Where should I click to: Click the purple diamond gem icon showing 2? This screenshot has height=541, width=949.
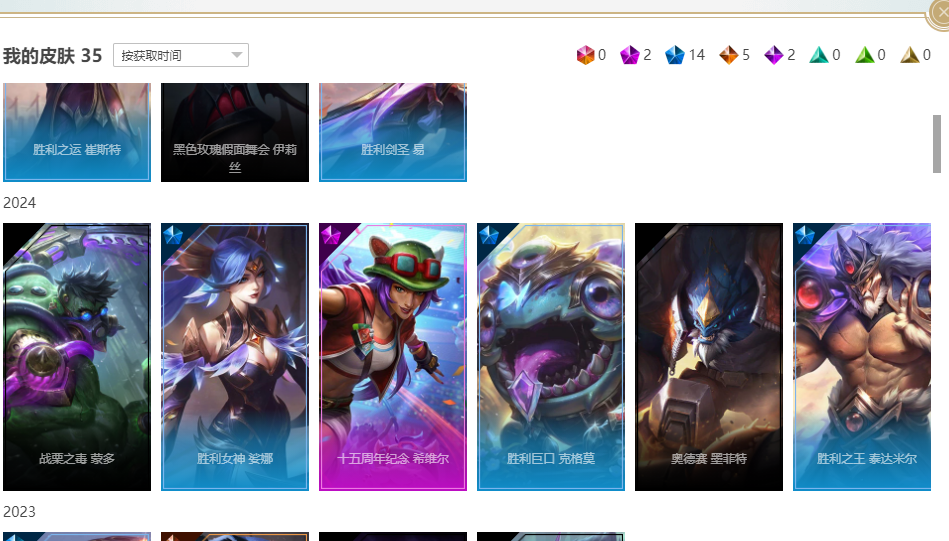[773, 55]
